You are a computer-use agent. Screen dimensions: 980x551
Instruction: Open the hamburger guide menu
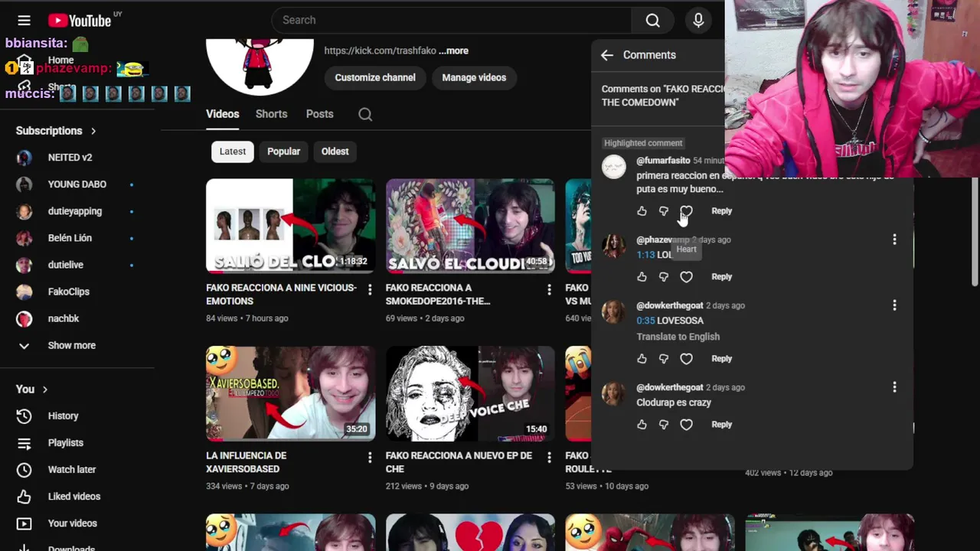pyautogui.click(x=24, y=21)
